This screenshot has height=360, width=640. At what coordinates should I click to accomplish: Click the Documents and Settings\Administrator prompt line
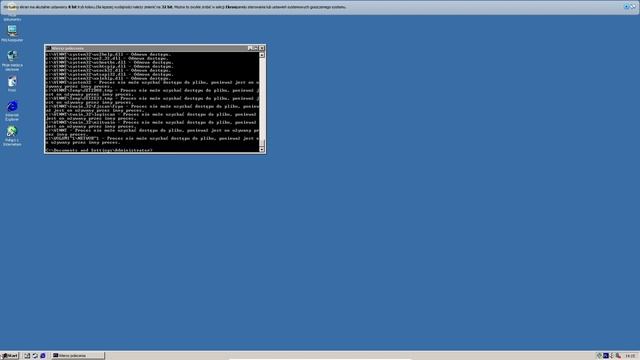[x=99, y=150]
